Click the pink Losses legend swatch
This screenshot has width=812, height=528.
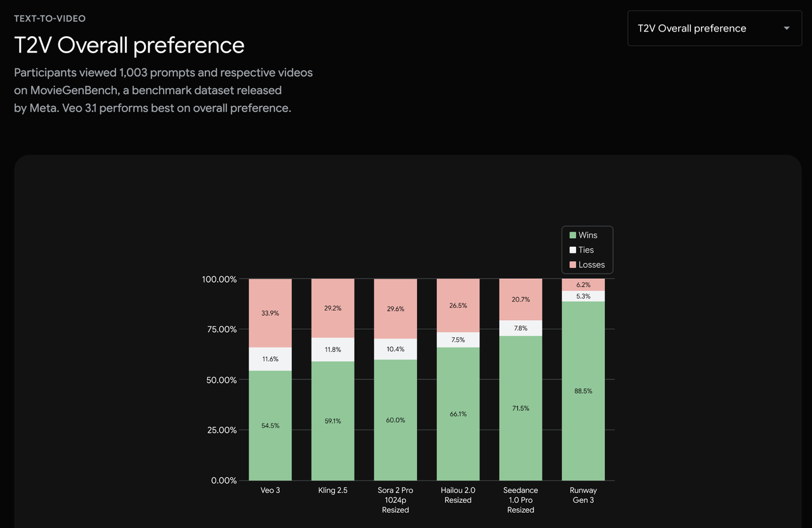point(572,265)
